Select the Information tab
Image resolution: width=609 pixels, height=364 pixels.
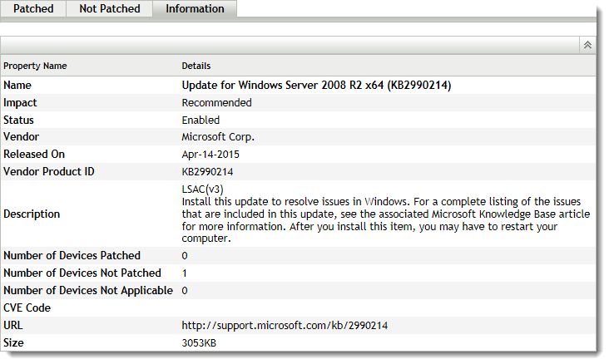195,9
